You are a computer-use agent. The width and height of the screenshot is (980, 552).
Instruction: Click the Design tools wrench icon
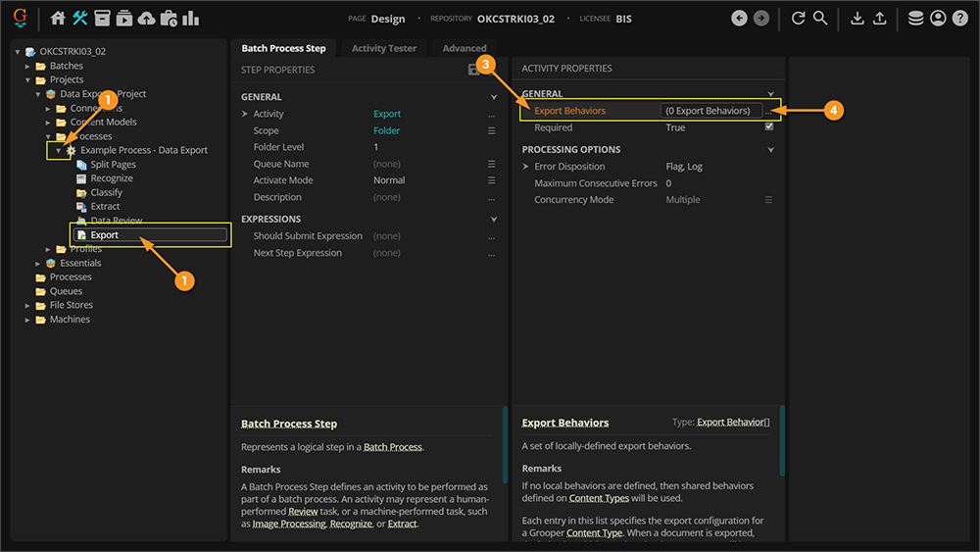coord(80,19)
